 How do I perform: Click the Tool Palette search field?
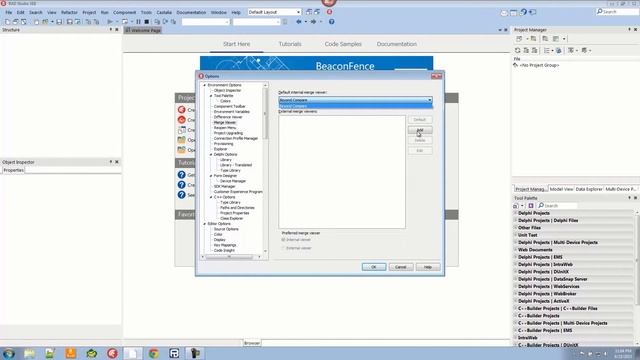558,206
